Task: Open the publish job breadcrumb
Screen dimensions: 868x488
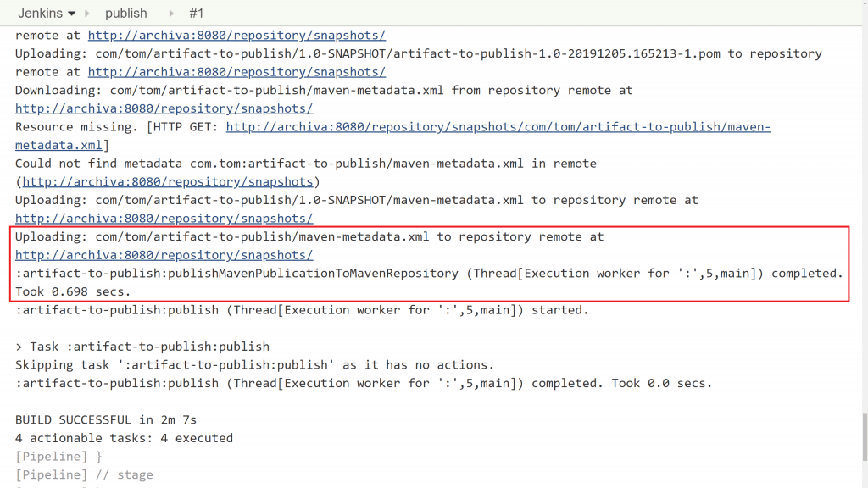Action: point(125,14)
